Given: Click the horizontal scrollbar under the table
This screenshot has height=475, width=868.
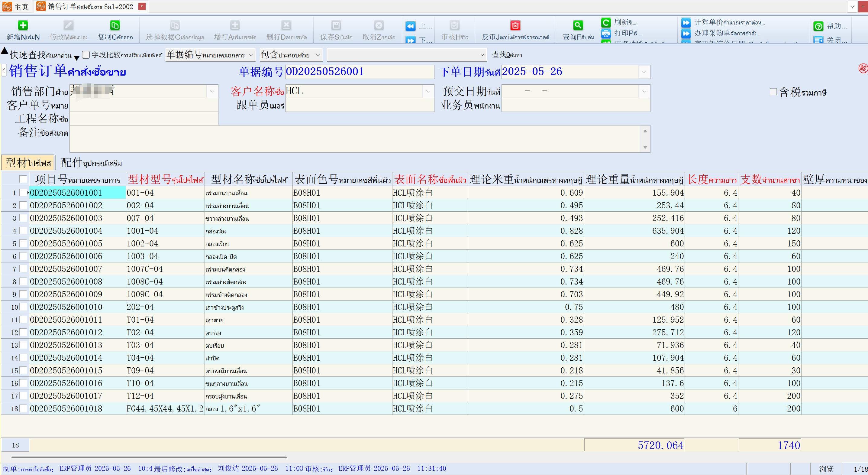Looking at the screenshot, I should (x=149, y=457).
